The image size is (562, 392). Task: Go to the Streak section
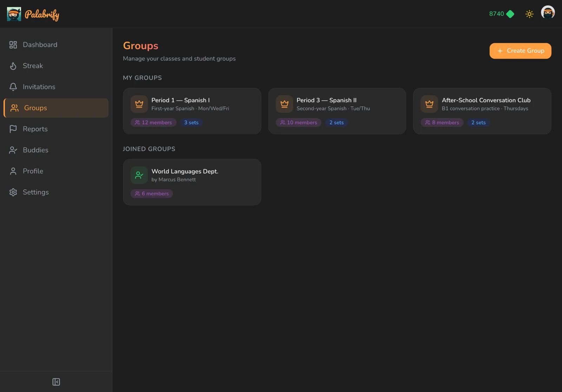point(56,66)
